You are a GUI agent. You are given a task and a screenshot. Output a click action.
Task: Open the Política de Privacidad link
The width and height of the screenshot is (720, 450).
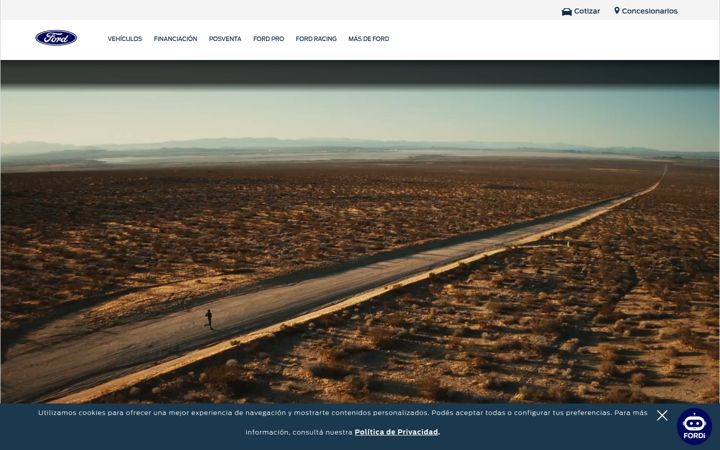[396, 432]
